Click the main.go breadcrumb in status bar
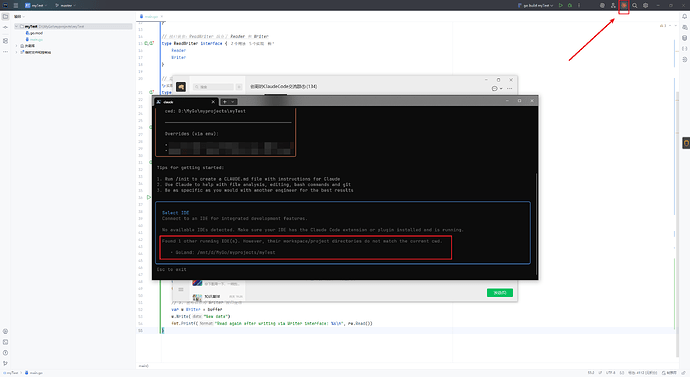Screen dimensions: 690x377 (34, 373)
